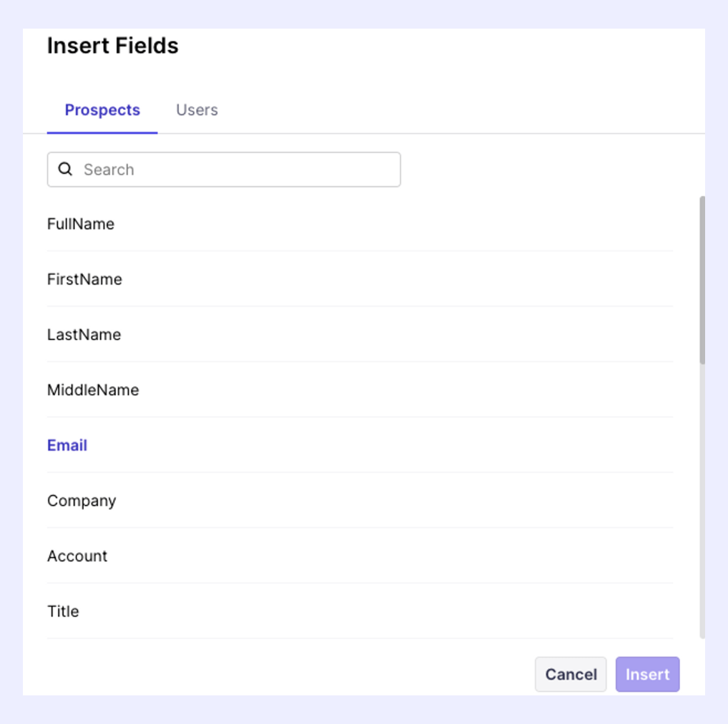Screen dimensions: 728x724
Task: Click the highlighted Email field
Action: pos(67,445)
